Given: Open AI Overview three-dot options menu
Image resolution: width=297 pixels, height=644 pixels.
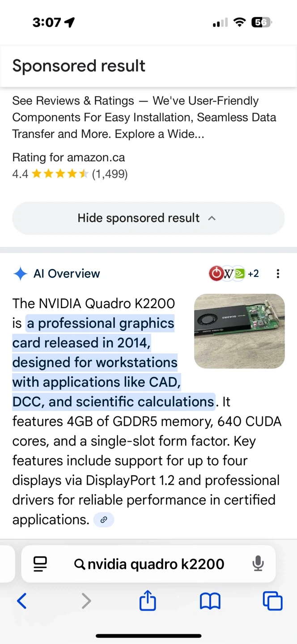Looking at the screenshot, I should point(278,274).
